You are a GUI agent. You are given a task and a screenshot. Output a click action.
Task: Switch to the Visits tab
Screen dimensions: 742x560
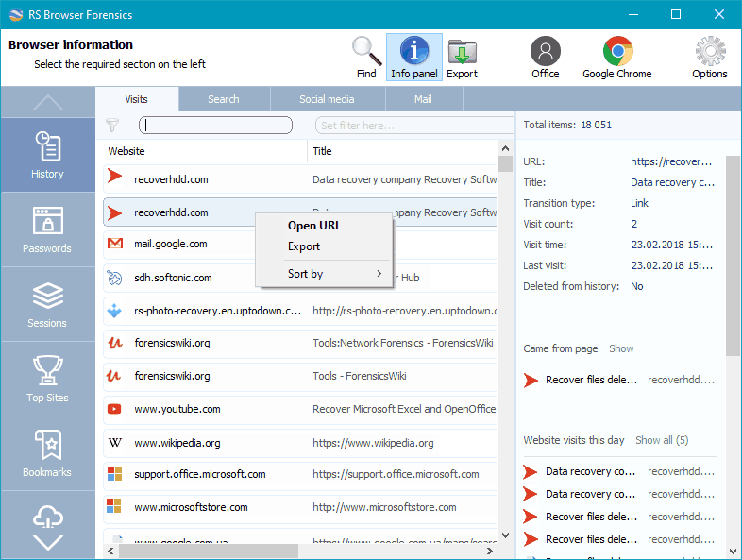(136, 99)
